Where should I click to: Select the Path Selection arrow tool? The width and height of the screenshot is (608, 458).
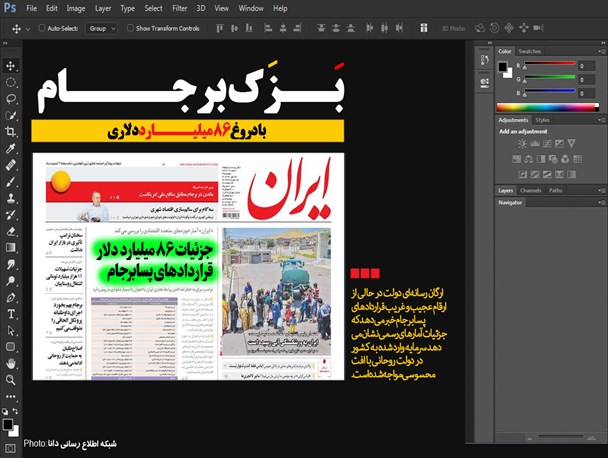[x=10, y=330]
